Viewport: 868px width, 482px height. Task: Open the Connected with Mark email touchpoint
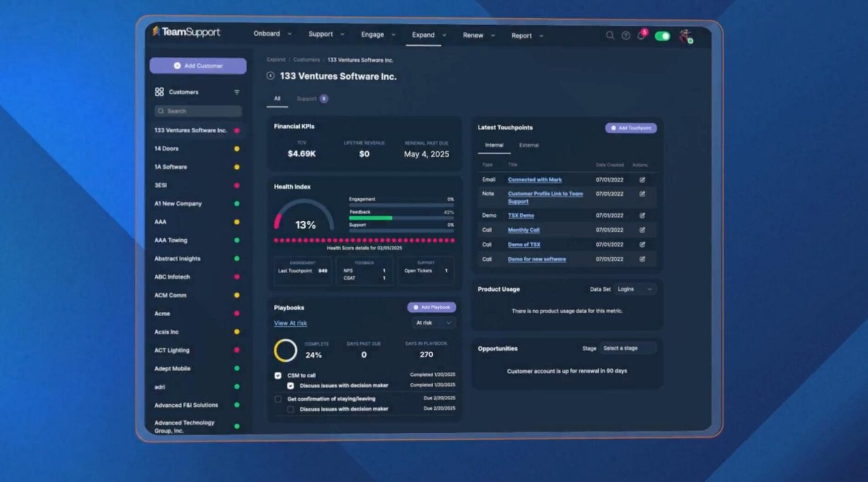[x=534, y=179]
